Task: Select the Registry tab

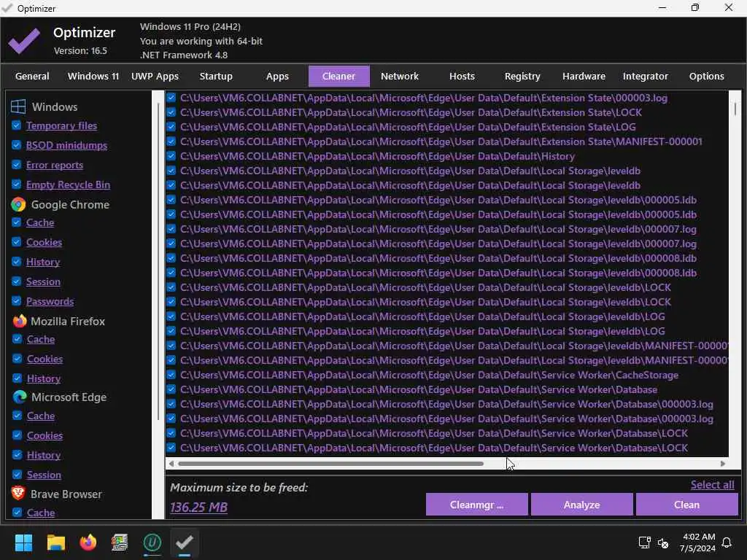Action: 522,76
